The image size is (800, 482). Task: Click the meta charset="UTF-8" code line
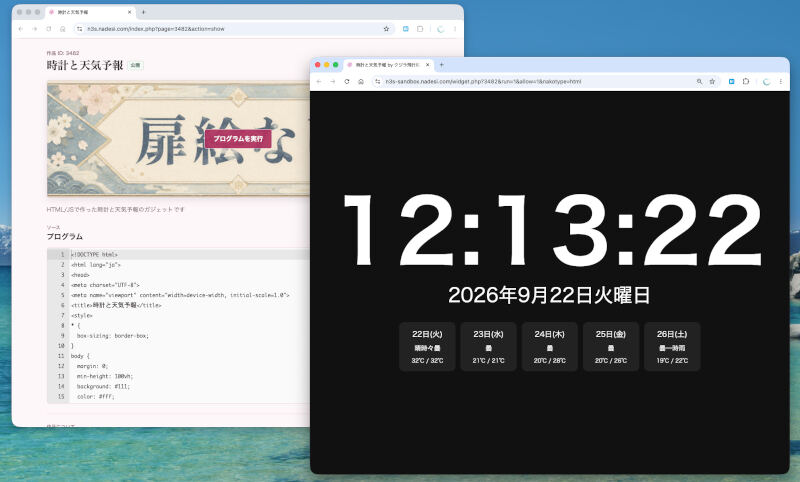click(x=105, y=285)
